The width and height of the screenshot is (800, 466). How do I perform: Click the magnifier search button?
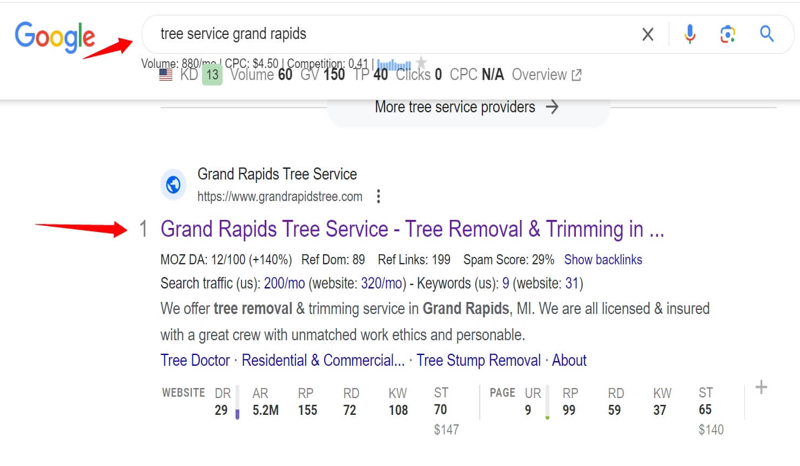[766, 34]
